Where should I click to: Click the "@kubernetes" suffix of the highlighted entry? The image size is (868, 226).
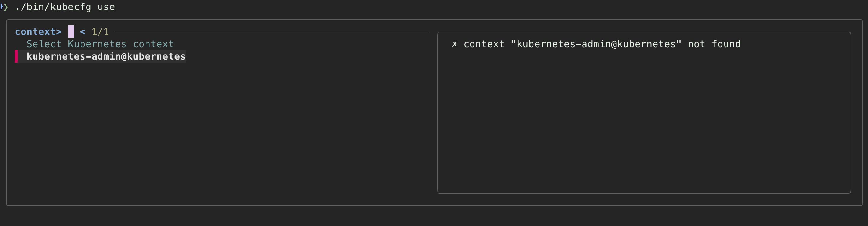pos(153,56)
